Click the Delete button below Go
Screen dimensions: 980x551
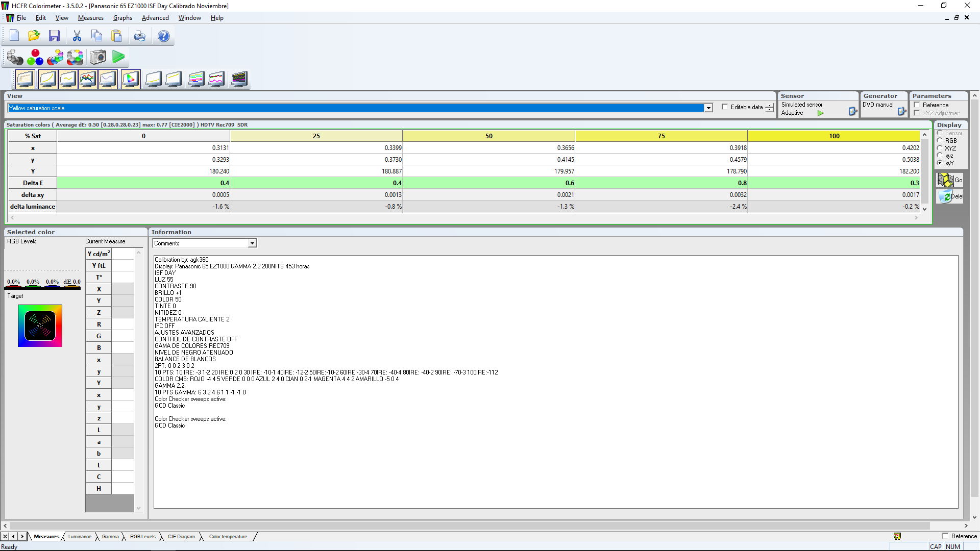(949, 196)
